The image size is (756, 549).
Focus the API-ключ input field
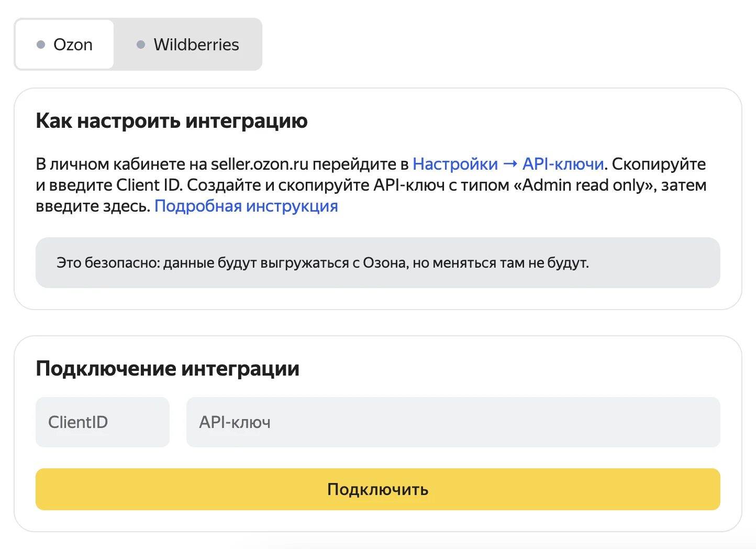click(453, 422)
